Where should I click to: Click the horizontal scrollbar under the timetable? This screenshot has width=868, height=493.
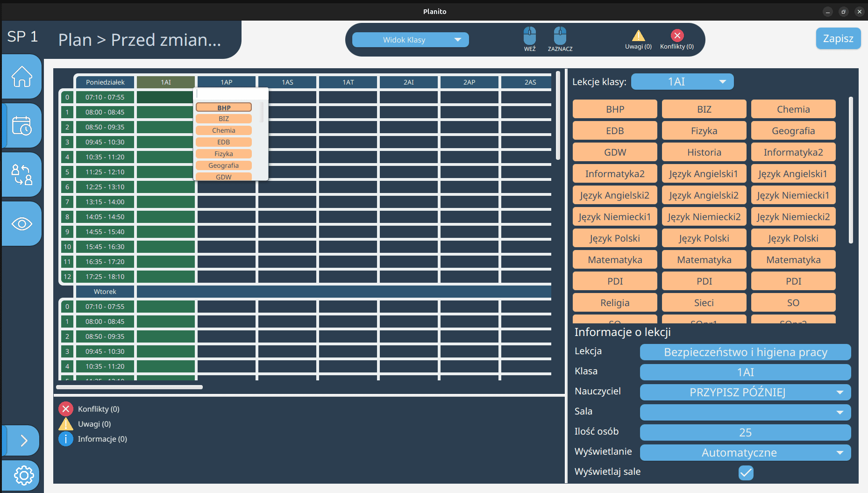point(129,387)
